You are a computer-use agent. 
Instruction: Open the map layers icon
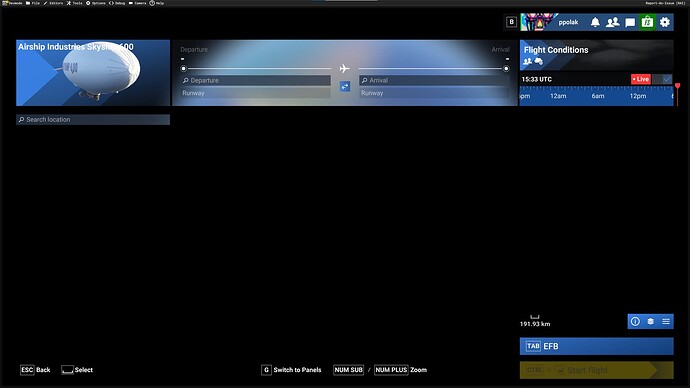click(x=650, y=322)
